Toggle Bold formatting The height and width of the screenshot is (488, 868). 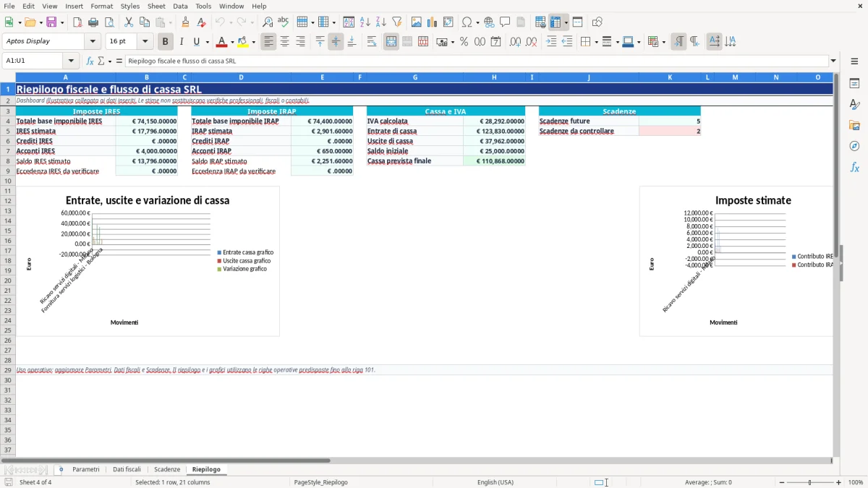point(166,42)
